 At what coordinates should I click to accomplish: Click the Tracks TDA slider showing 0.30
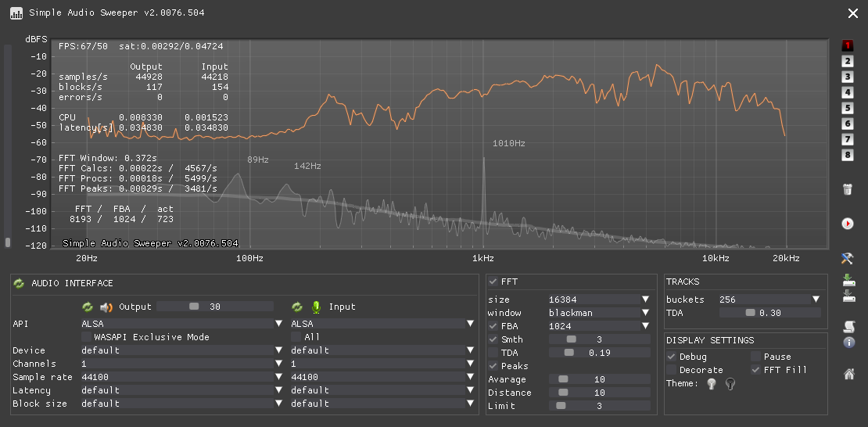tap(770, 313)
